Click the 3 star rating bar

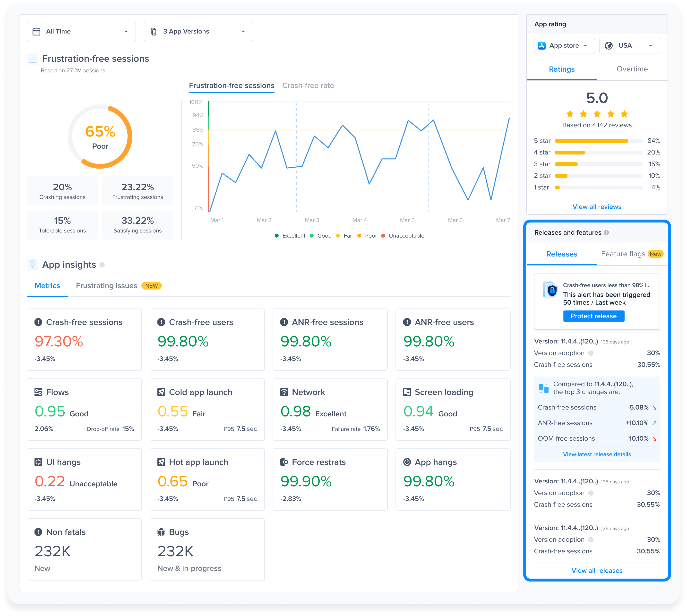point(599,164)
